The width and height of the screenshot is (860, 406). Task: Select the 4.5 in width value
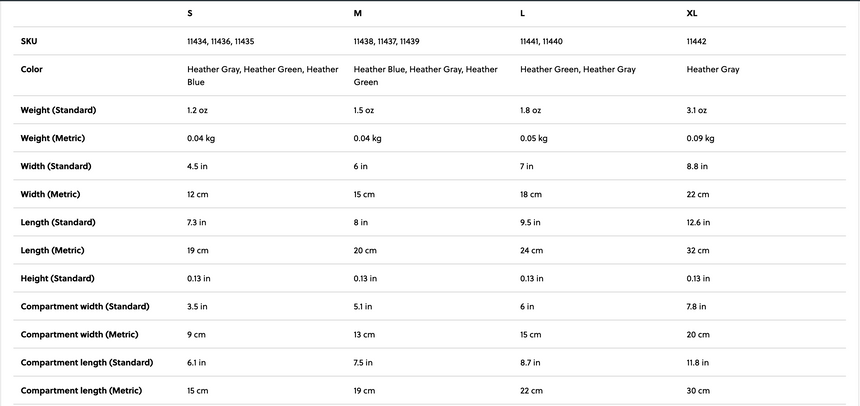coord(197,166)
